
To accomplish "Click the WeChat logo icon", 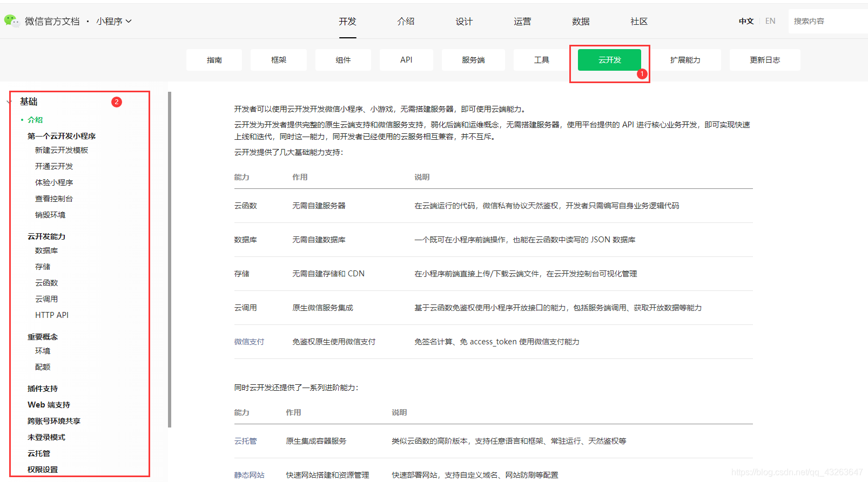I will pyautogui.click(x=11, y=21).
